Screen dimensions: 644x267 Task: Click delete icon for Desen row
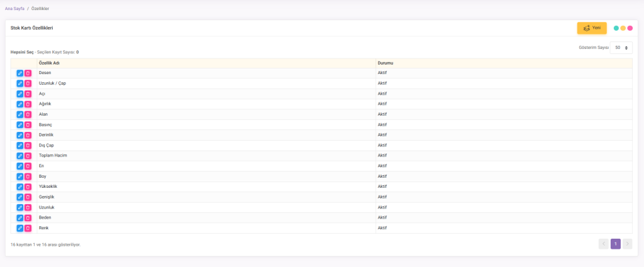coord(28,74)
